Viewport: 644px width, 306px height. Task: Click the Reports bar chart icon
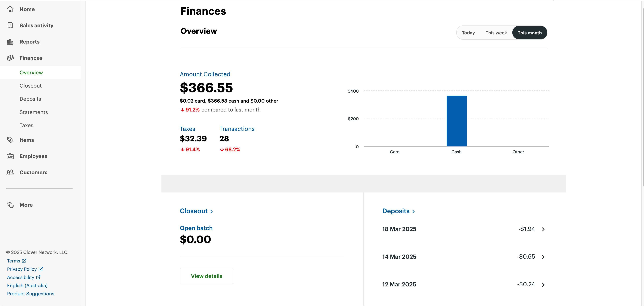tap(10, 42)
